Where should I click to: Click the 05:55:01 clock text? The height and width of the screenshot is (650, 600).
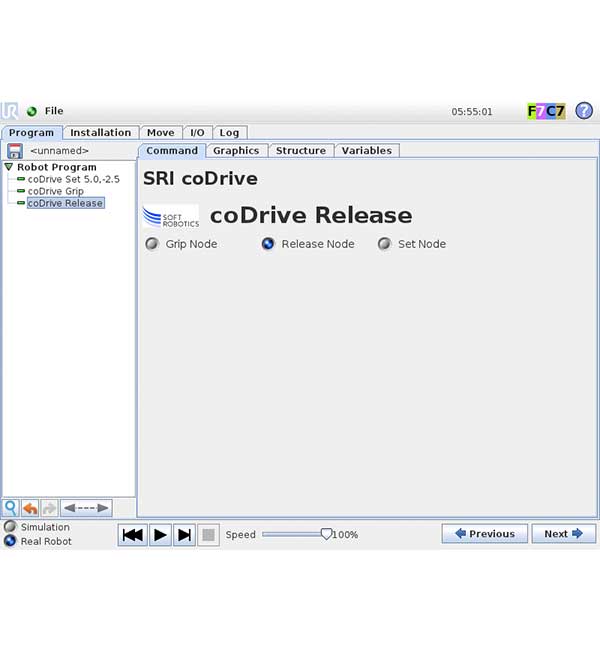coord(472,112)
